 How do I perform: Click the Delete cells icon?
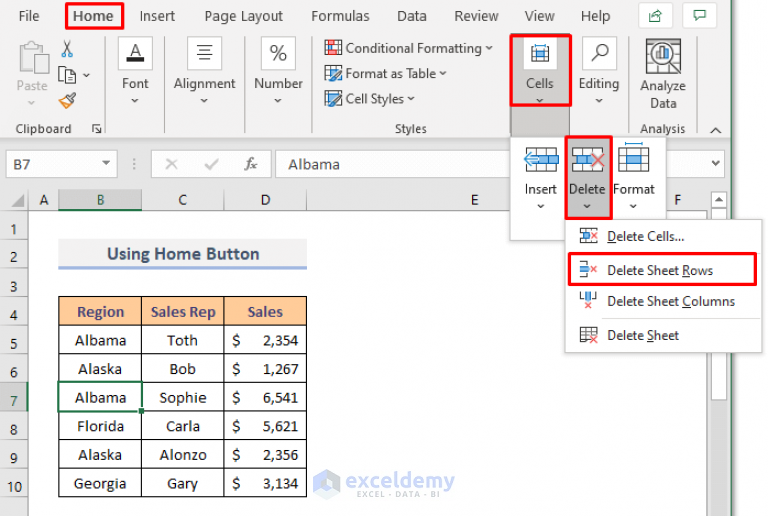point(588,160)
